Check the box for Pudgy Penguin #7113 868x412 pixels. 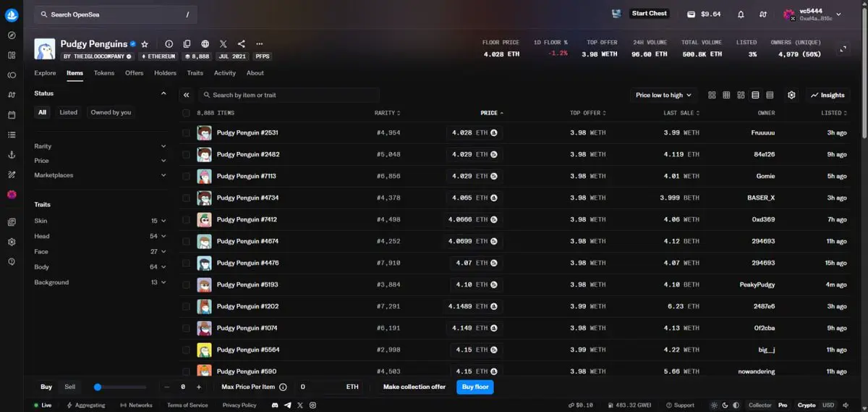[186, 177]
